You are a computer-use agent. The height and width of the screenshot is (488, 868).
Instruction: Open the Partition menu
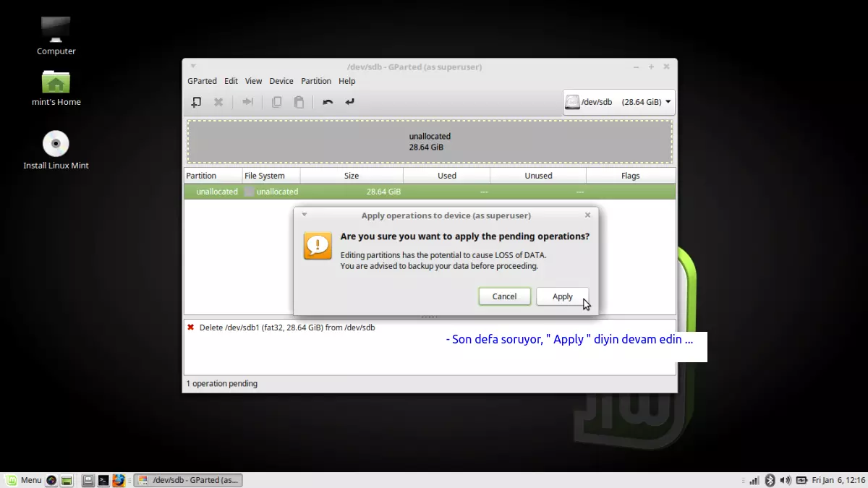pos(316,81)
